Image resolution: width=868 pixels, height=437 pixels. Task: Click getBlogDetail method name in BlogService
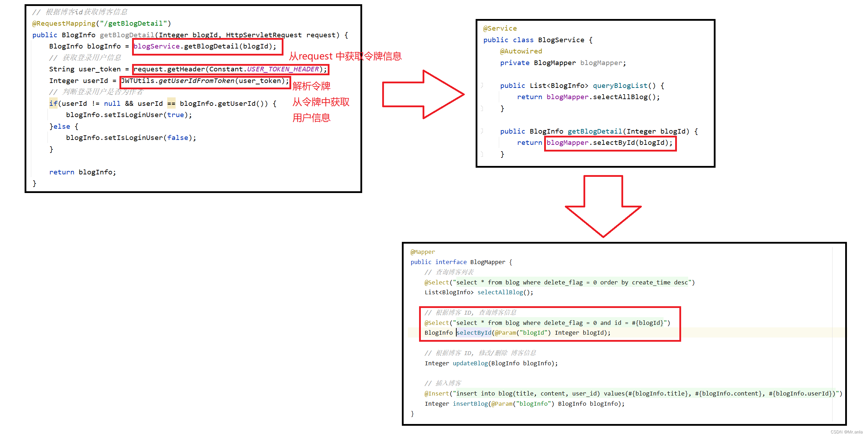[595, 131]
